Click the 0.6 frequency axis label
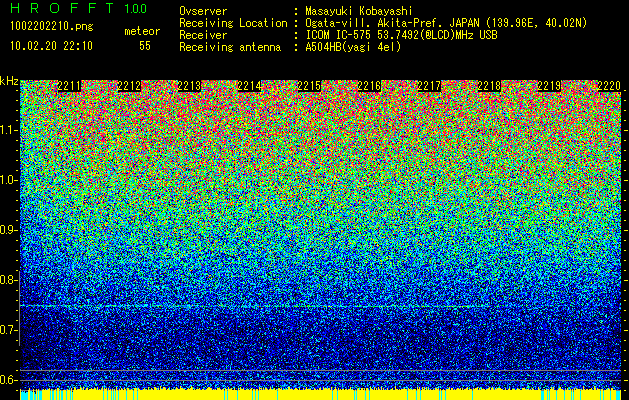629x400 pixels. pyautogui.click(x=8, y=380)
